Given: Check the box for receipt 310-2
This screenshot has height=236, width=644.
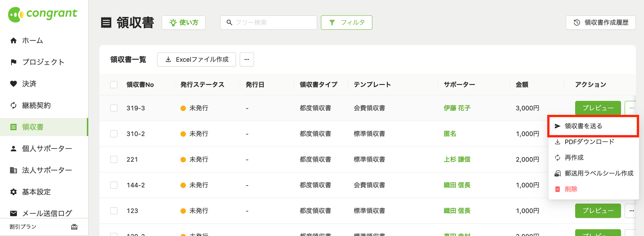Looking at the screenshot, I should (114, 134).
